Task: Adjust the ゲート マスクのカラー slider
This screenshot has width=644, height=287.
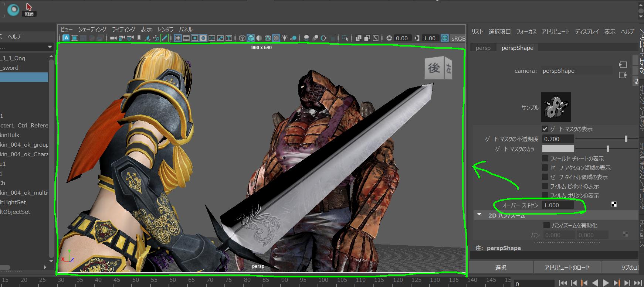Action: click(607, 149)
